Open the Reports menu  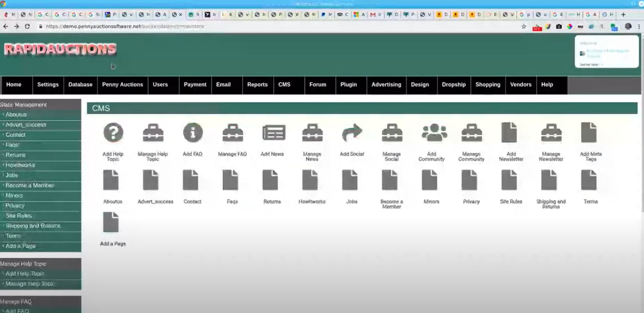pos(257,85)
